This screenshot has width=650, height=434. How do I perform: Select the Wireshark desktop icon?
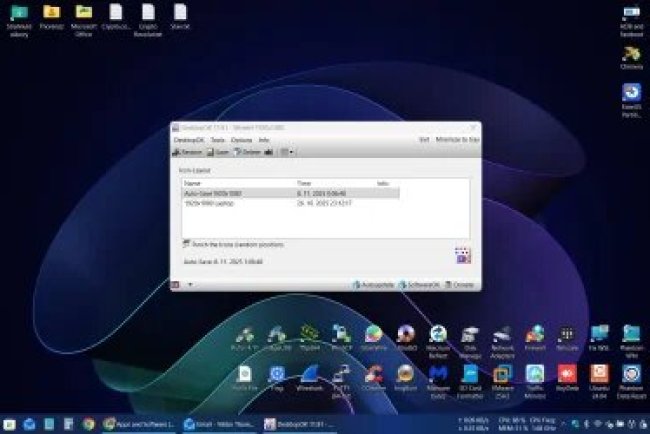click(310, 378)
